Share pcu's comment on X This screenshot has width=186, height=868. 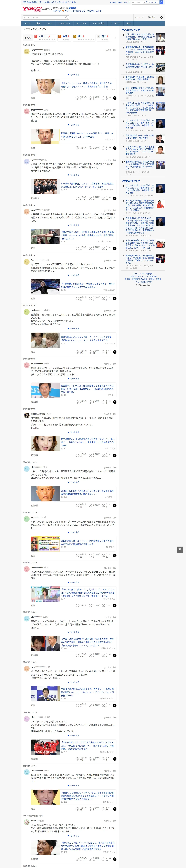(x=115, y=248)
